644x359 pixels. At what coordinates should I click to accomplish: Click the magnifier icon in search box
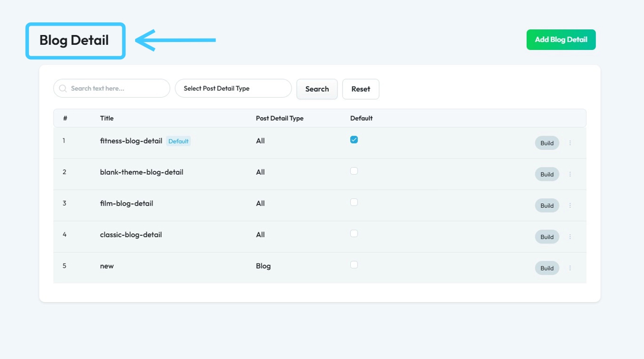point(63,88)
